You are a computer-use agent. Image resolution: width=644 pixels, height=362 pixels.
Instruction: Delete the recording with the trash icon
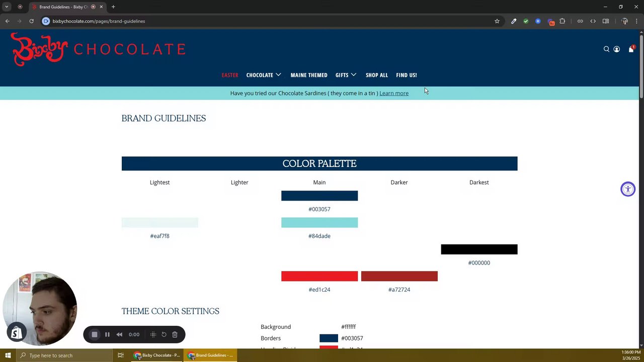(x=175, y=334)
